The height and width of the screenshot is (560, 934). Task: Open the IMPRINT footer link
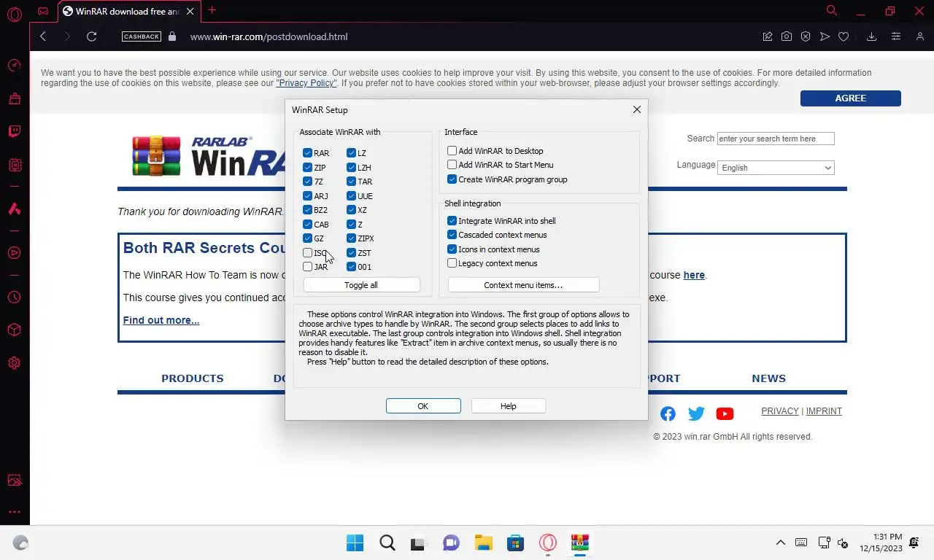tap(824, 411)
